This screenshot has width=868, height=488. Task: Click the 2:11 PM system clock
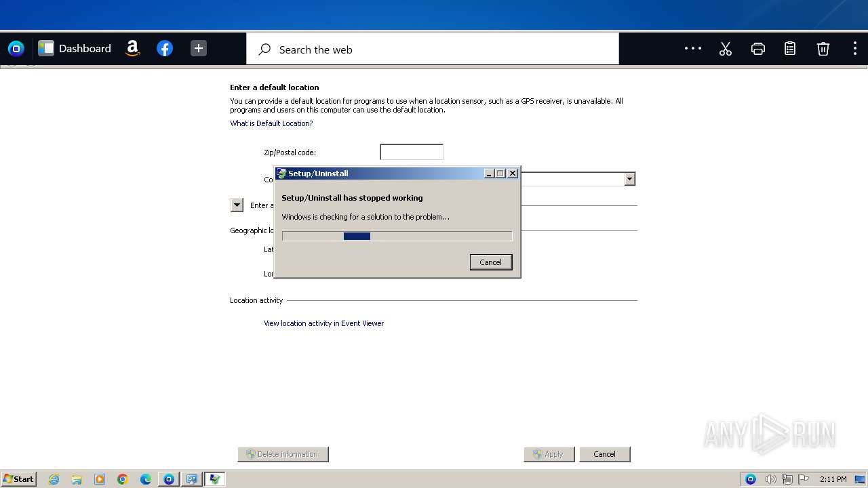[833, 479]
